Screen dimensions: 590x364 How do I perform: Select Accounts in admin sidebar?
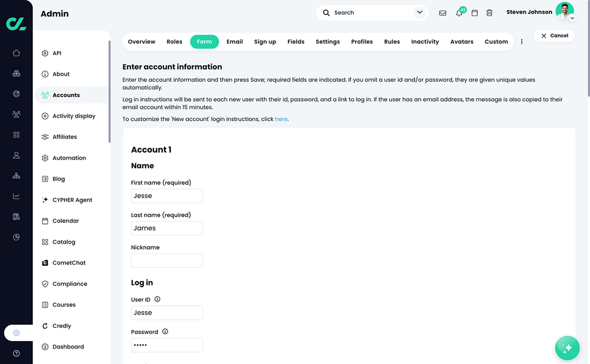tap(72, 95)
